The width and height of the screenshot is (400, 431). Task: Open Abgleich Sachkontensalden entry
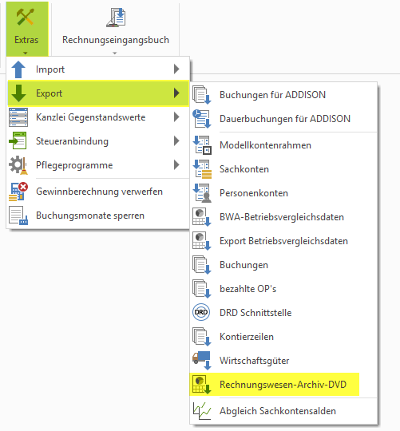pyautogui.click(x=284, y=411)
